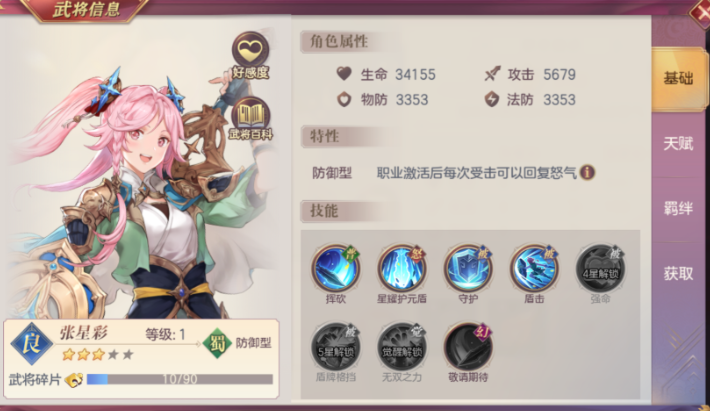Show info for the 防御型 trait
The height and width of the screenshot is (411, 710).
click(587, 172)
